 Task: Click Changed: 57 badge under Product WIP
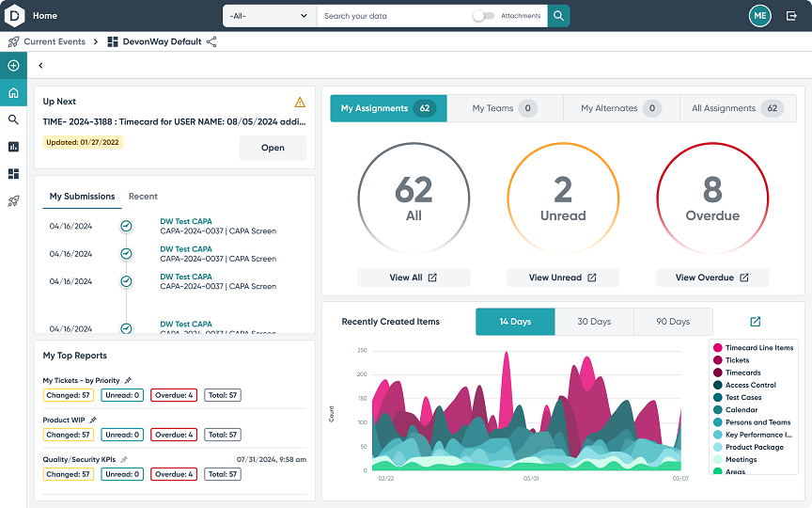(68, 435)
